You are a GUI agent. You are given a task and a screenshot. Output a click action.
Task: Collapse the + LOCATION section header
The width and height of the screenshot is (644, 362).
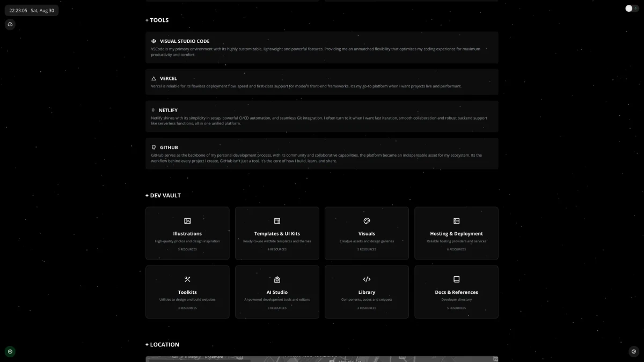(162, 345)
